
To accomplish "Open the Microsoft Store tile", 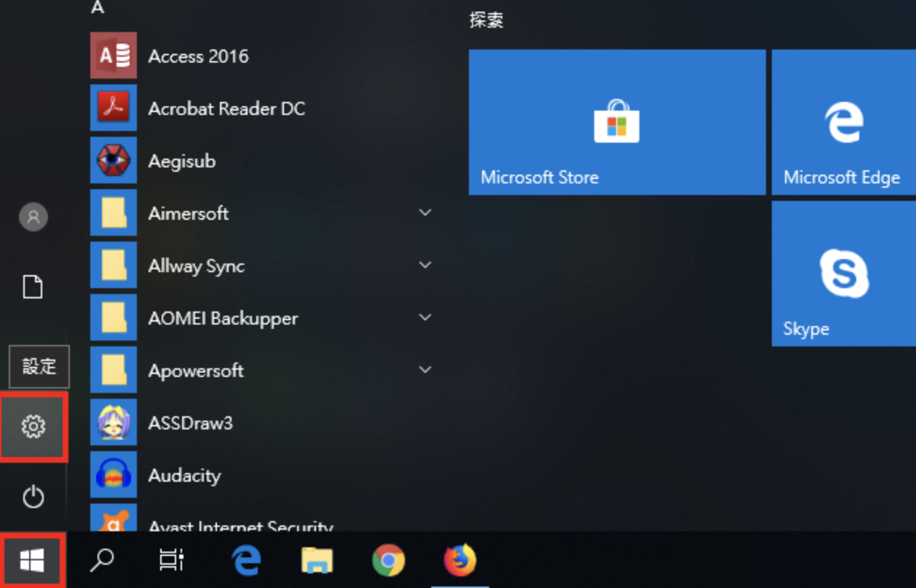I will pyautogui.click(x=617, y=122).
